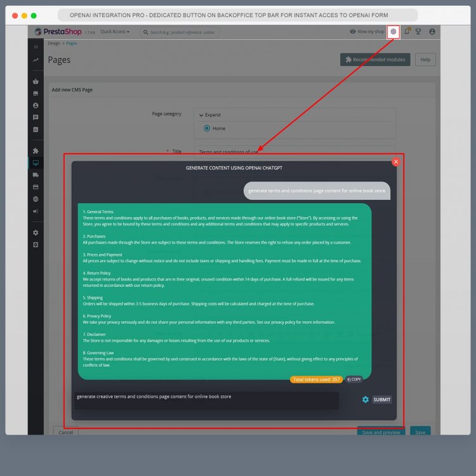Close the OpenAI ChatGPT dialog
This screenshot has height=476, width=476.
(x=396, y=162)
